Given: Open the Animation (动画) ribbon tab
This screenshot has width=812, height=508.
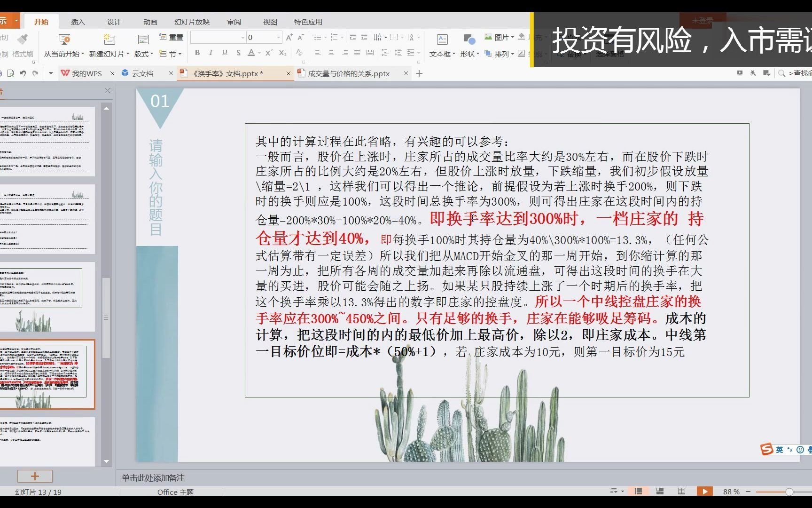Looking at the screenshot, I should point(150,22).
